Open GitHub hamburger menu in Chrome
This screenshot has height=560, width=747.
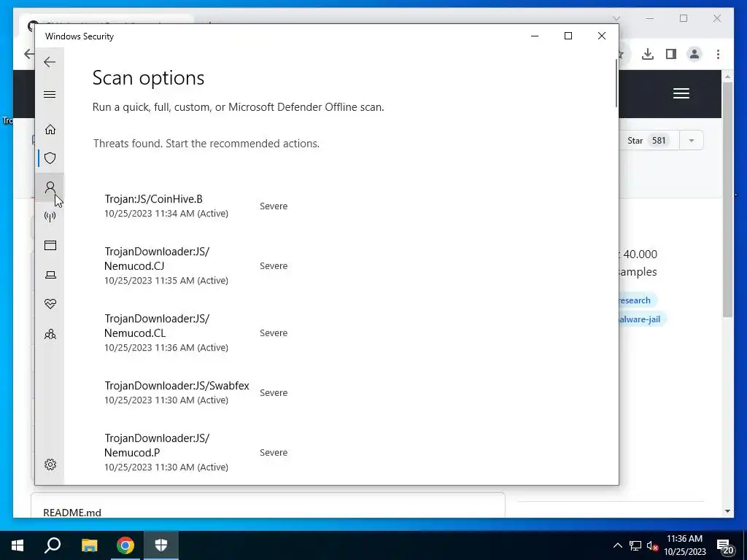click(x=681, y=93)
